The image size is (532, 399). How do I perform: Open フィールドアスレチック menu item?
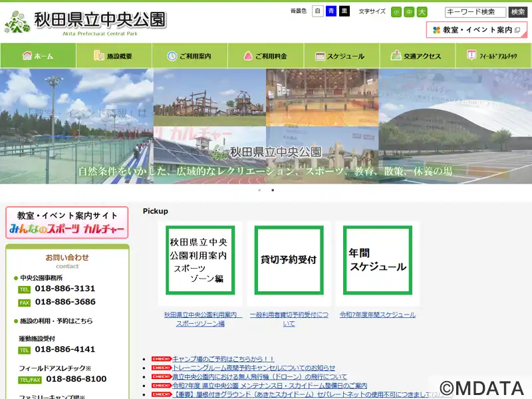coord(493,56)
